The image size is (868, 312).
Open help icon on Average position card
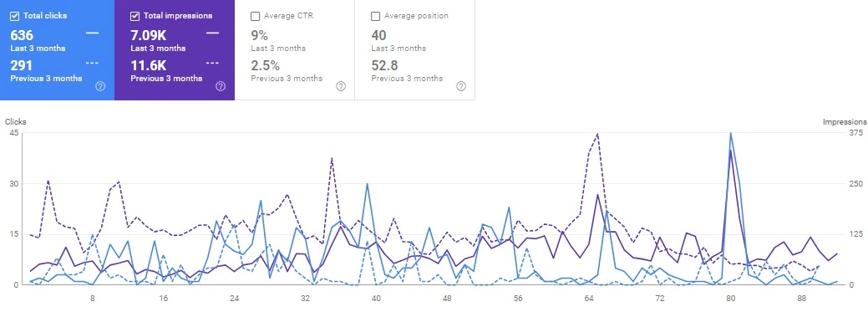[x=461, y=86]
